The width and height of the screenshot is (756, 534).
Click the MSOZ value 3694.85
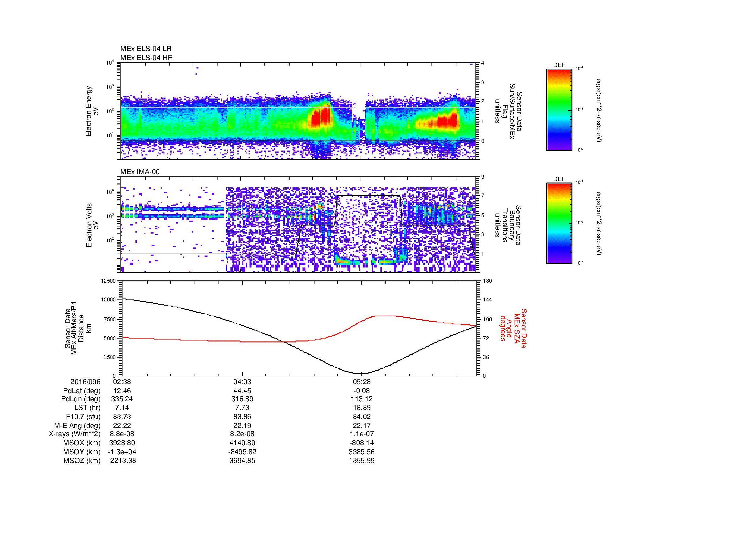[242, 461]
